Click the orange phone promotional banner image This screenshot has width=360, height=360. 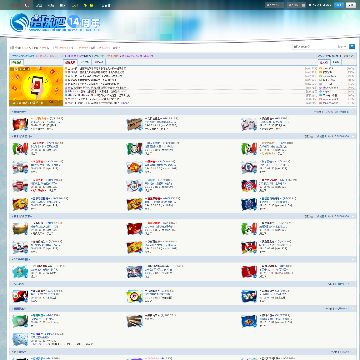36,86
